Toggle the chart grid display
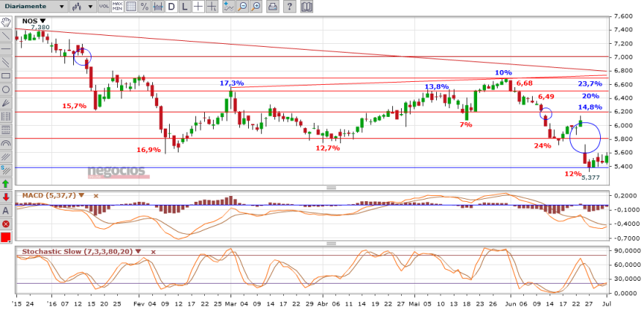Screen dimensions: 644x310 click(x=131, y=7)
